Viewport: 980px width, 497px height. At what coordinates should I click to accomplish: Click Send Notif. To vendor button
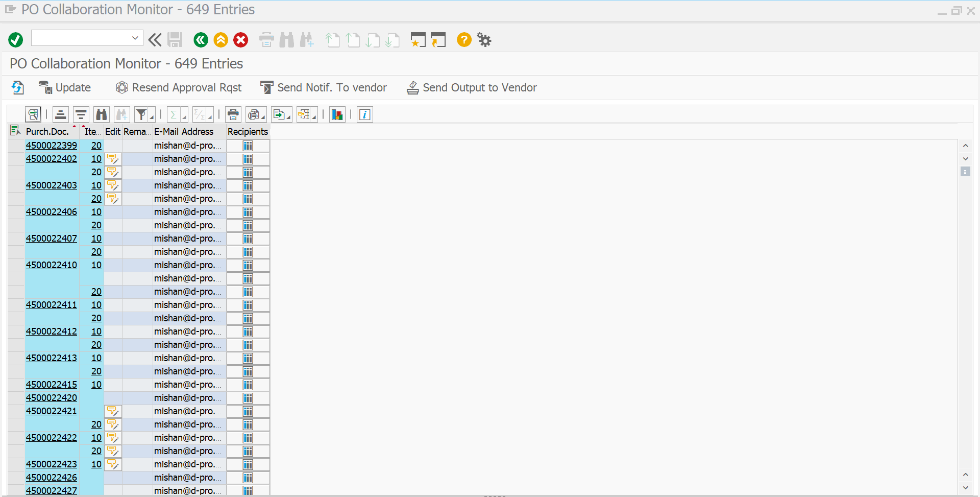(324, 88)
